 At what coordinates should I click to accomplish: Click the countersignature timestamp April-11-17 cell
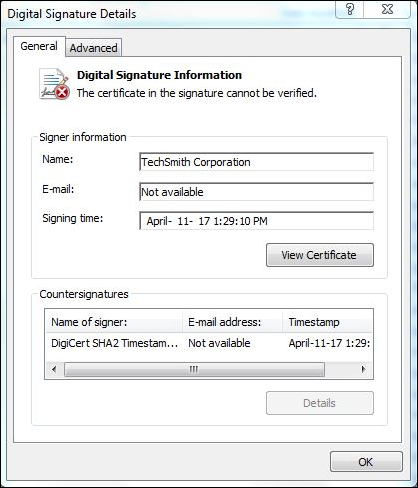pos(329,343)
